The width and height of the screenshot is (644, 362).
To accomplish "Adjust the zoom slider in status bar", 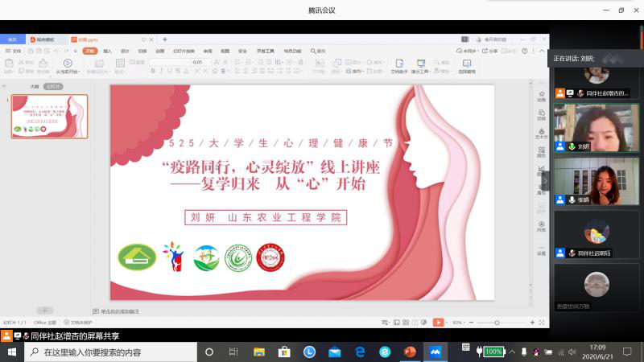I will (497, 323).
